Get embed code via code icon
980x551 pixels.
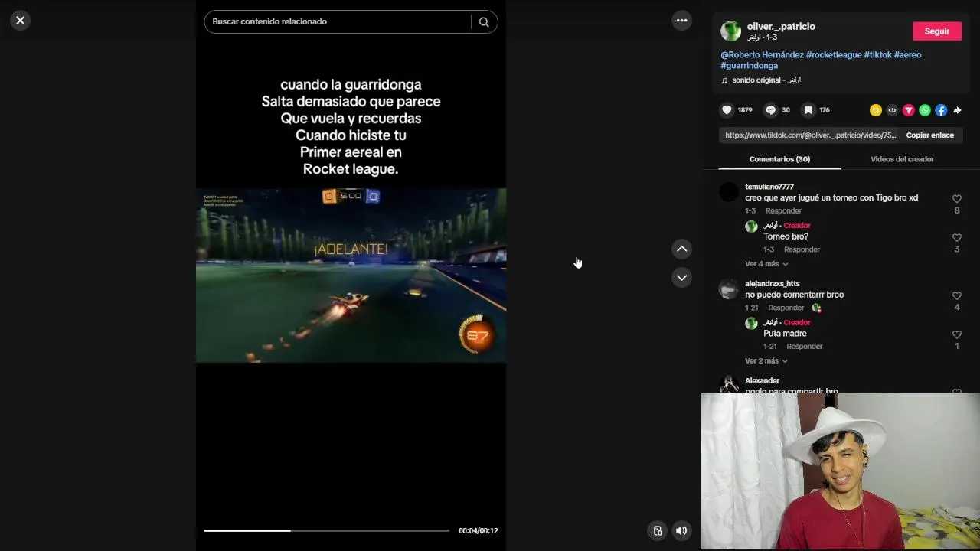coord(892,110)
